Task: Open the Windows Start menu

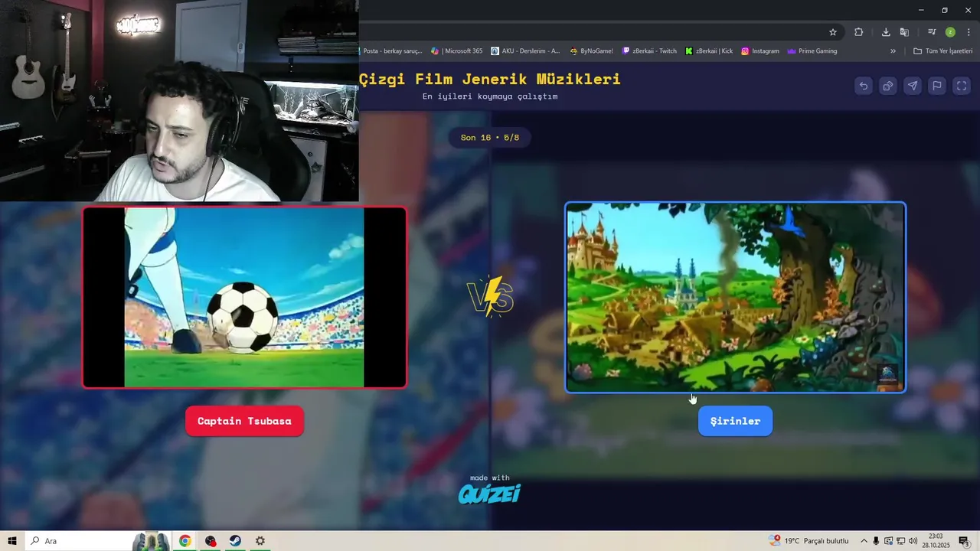Action: (12, 541)
